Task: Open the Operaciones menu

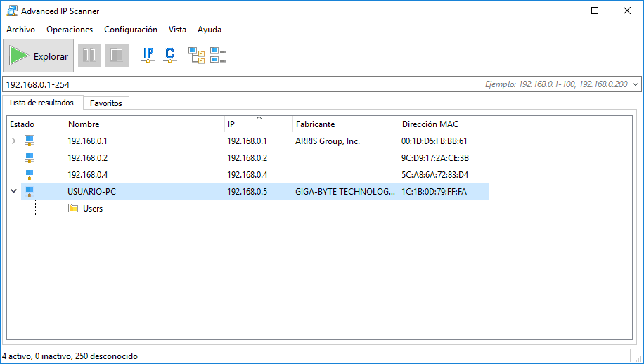Action: pyautogui.click(x=70, y=30)
